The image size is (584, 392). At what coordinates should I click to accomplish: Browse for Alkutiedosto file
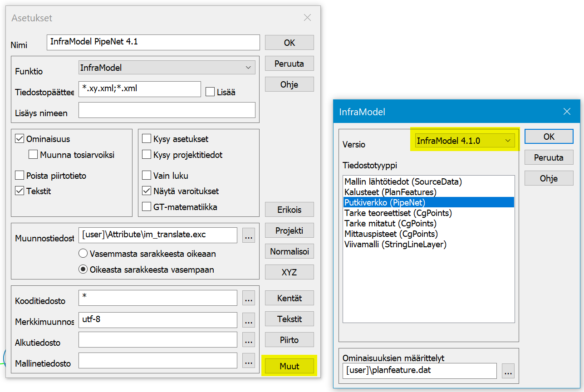248,340
